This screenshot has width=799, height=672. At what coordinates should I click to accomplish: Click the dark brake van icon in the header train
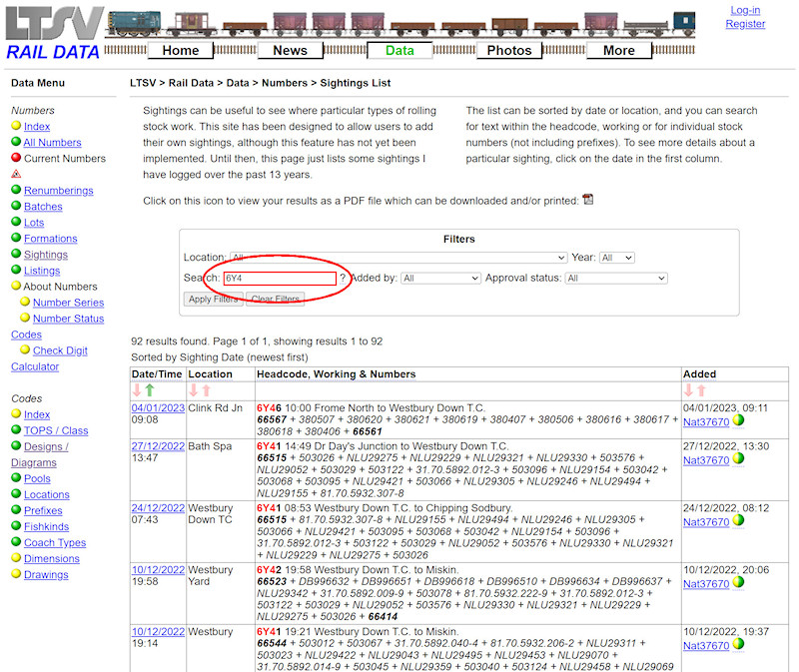pyautogui.click(x=683, y=19)
